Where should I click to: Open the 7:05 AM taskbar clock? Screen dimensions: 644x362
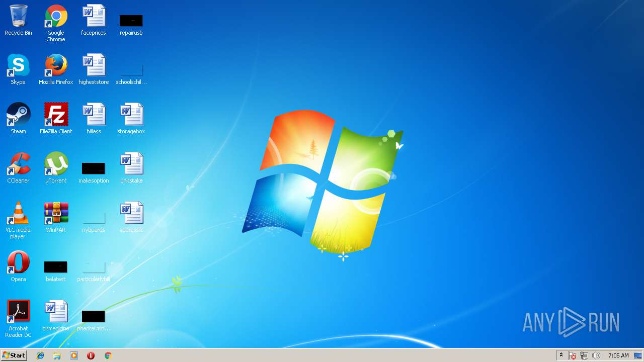point(618,355)
